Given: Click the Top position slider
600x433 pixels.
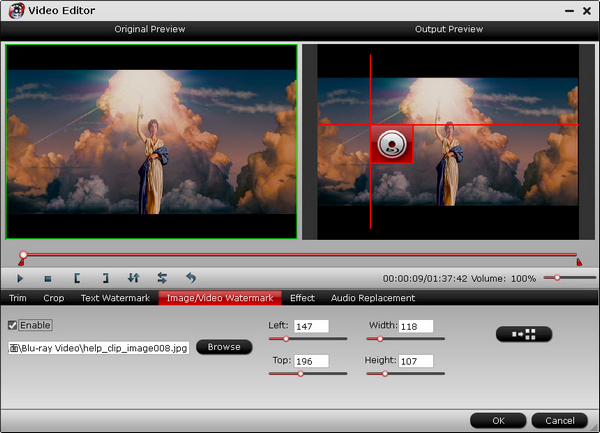Looking at the screenshot, I should pyautogui.click(x=308, y=374).
